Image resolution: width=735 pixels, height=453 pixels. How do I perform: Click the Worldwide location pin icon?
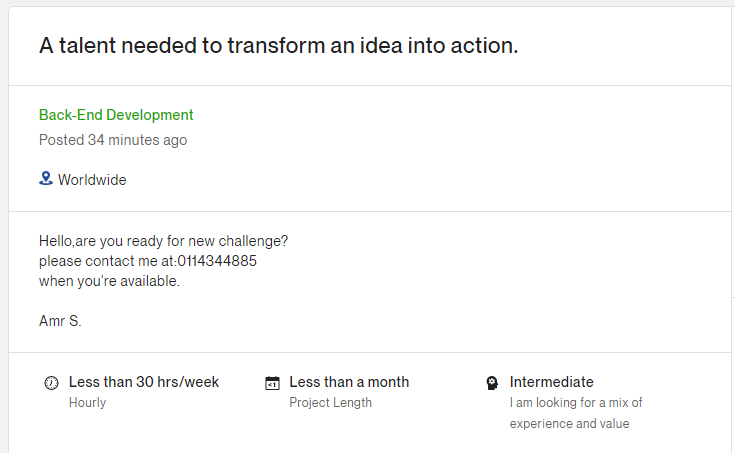(x=45, y=179)
